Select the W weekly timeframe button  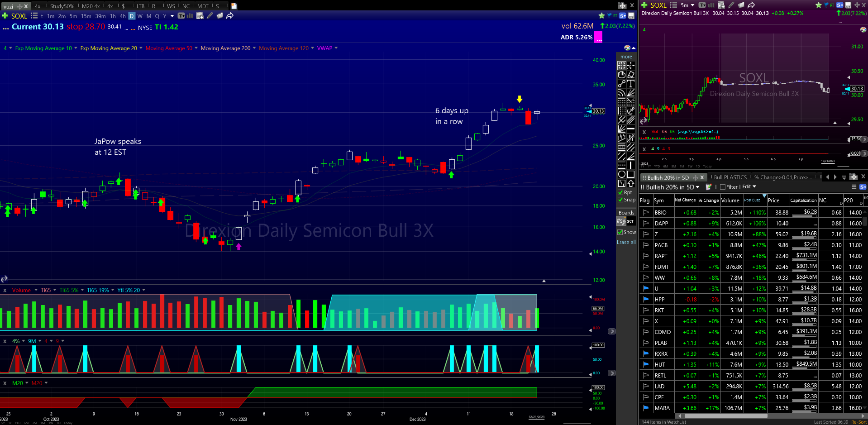(x=140, y=16)
